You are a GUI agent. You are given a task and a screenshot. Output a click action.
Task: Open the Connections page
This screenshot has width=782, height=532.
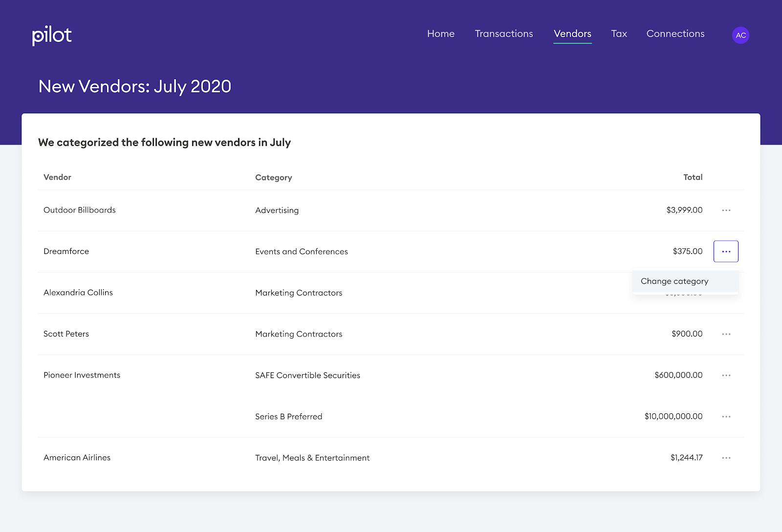point(675,34)
